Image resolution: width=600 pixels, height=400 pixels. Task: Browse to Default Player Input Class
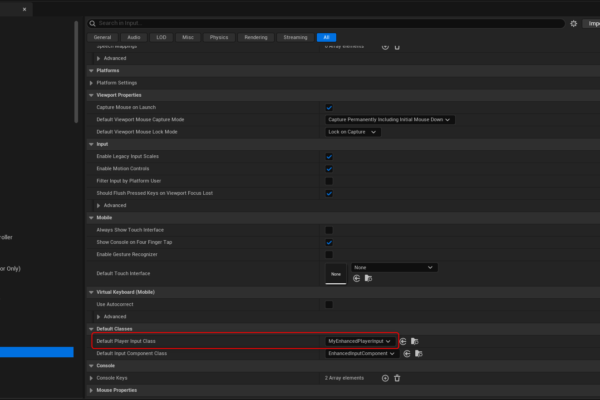(x=415, y=341)
